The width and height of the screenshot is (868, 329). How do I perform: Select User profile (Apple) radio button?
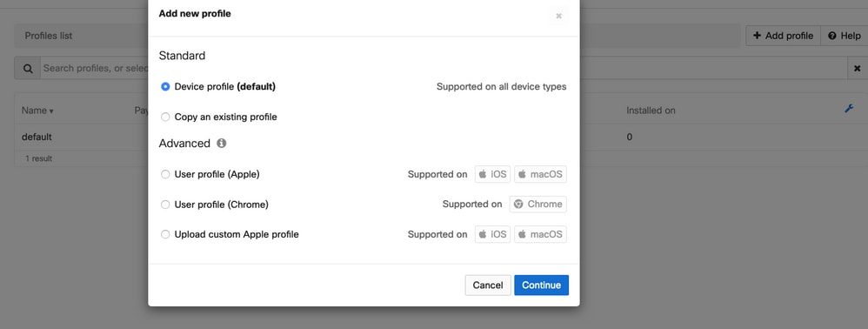click(165, 174)
